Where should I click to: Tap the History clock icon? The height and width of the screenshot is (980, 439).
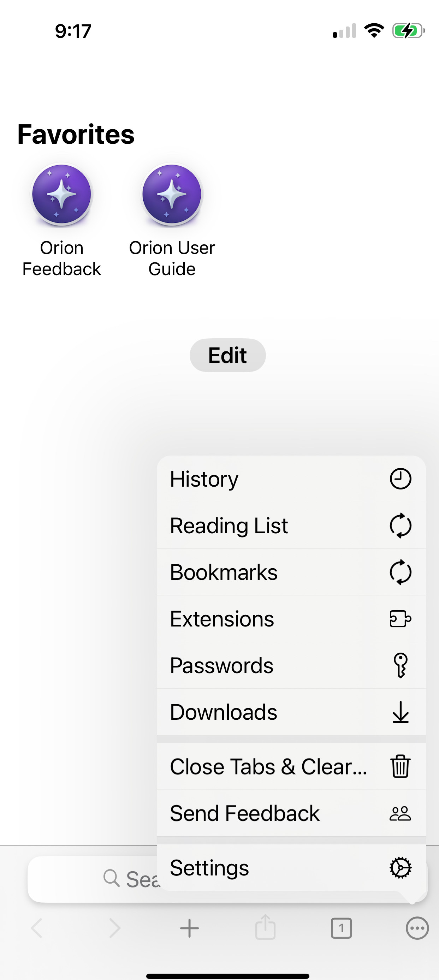[x=400, y=479]
